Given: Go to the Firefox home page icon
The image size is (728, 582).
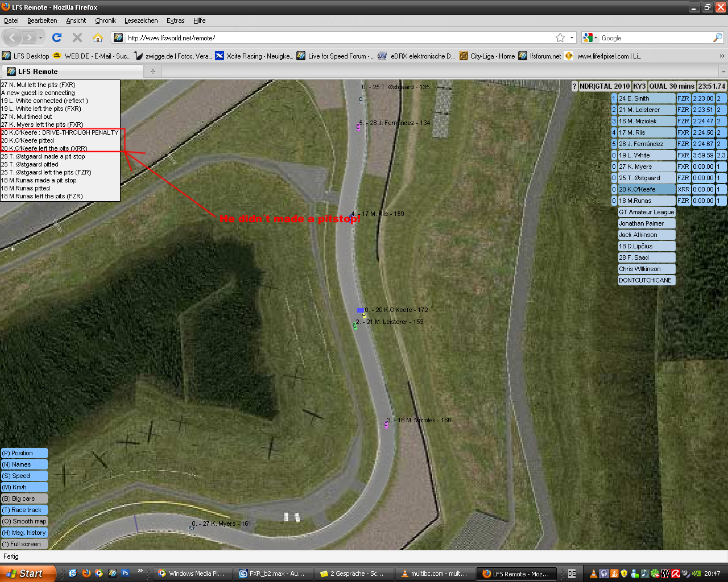Looking at the screenshot, I should coord(98,38).
